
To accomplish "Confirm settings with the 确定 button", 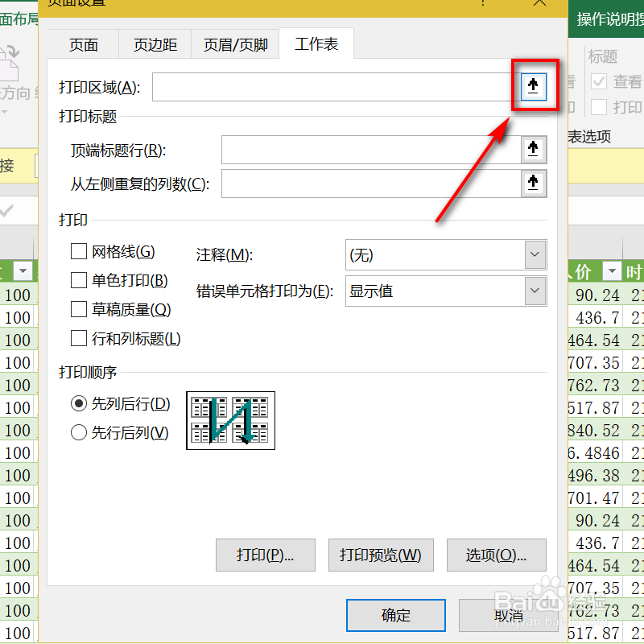I will [395, 615].
